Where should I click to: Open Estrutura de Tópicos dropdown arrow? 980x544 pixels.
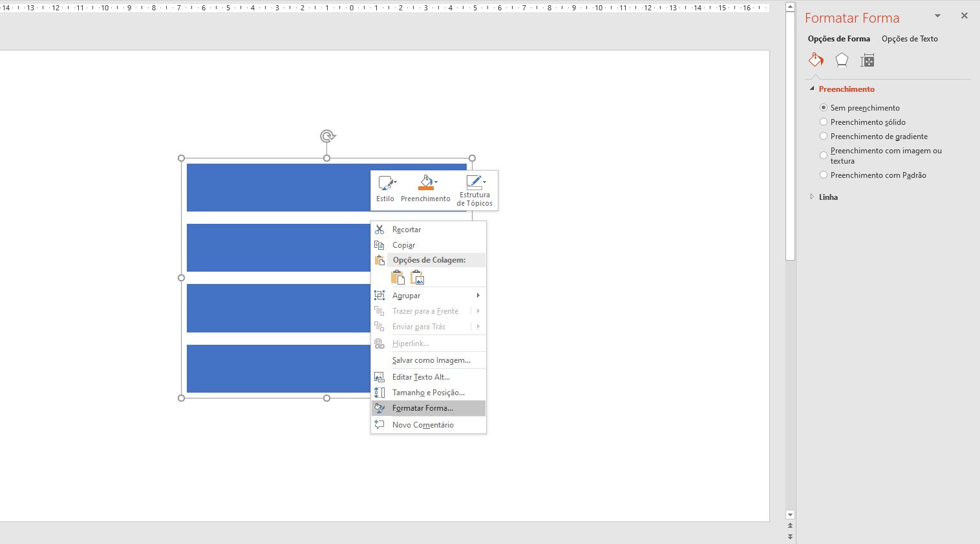click(484, 182)
